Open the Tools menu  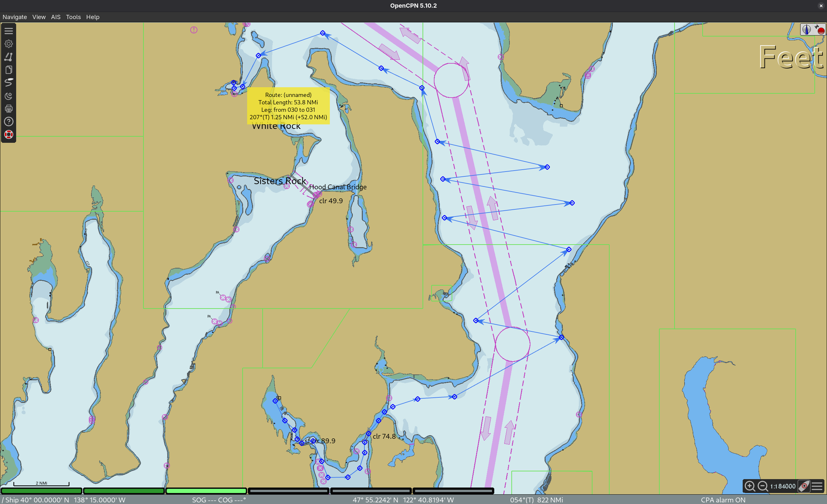(73, 17)
